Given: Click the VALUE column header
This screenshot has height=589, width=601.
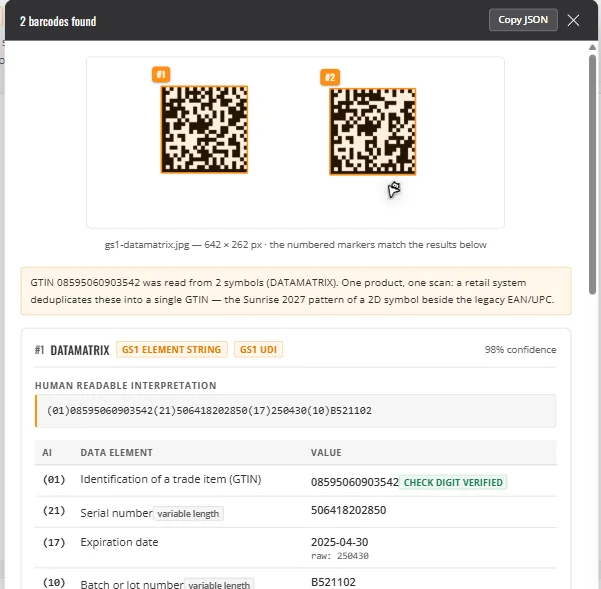Looking at the screenshot, I should 326,453.
